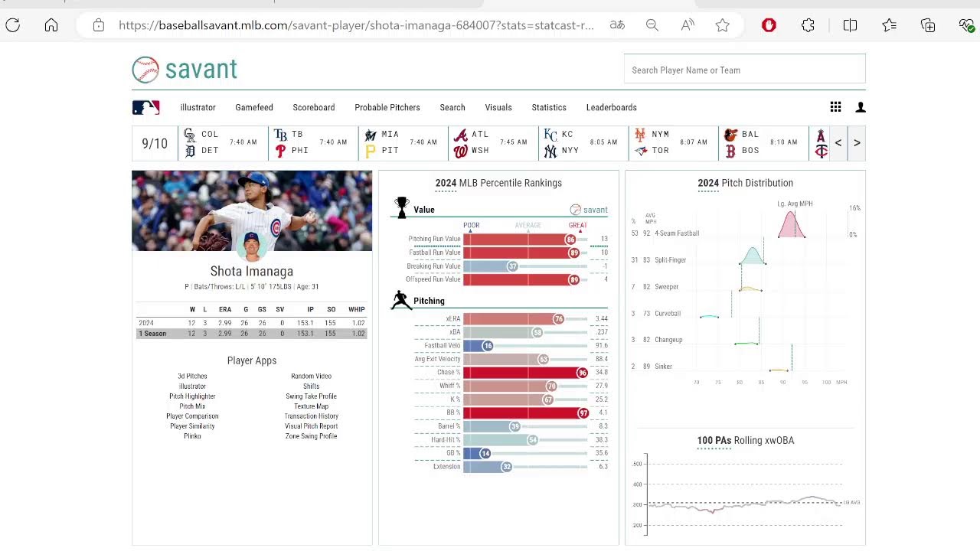
Task: Click the Tampa Bay Rays logo
Action: [280, 135]
